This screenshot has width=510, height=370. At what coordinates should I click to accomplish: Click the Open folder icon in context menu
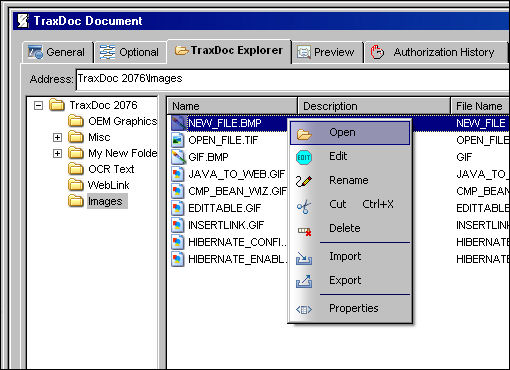coord(304,134)
